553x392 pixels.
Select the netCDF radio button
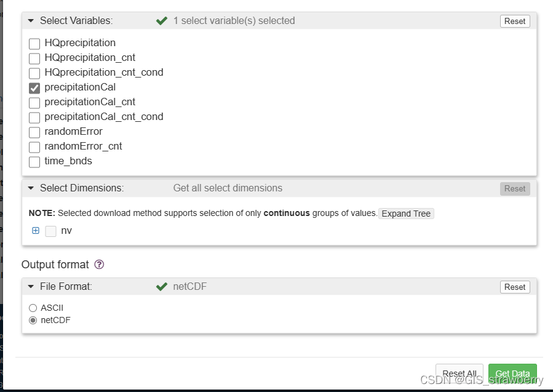click(x=33, y=320)
